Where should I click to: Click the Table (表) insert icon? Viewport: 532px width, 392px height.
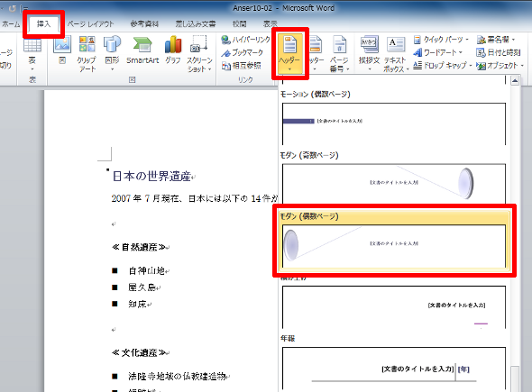coord(32,54)
